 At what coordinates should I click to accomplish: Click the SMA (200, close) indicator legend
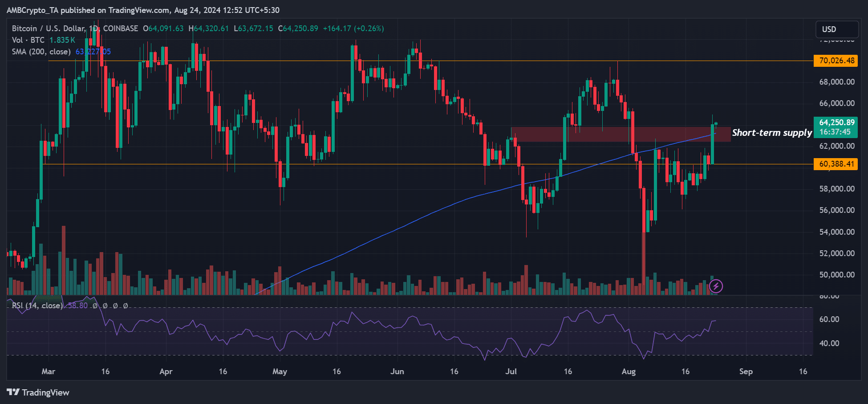tap(41, 52)
